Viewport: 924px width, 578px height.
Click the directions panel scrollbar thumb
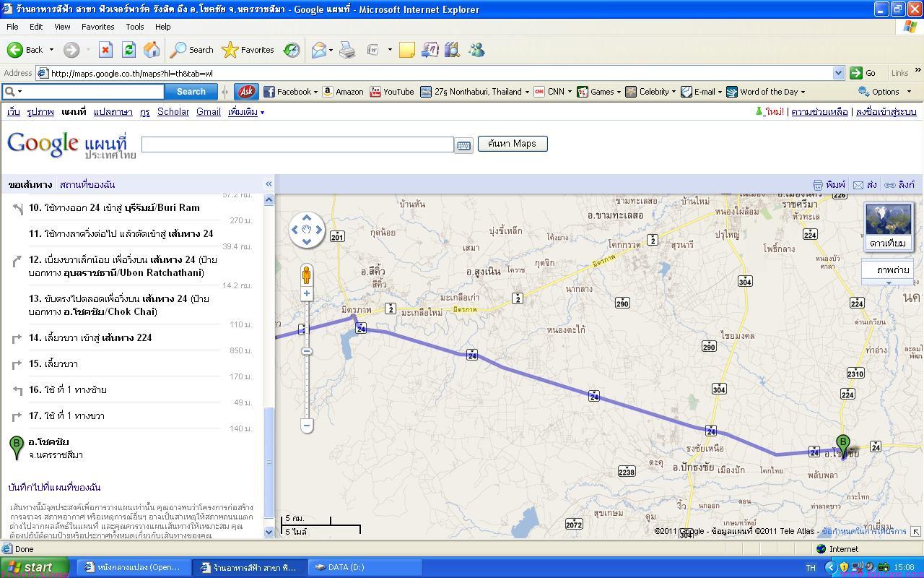click(269, 463)
